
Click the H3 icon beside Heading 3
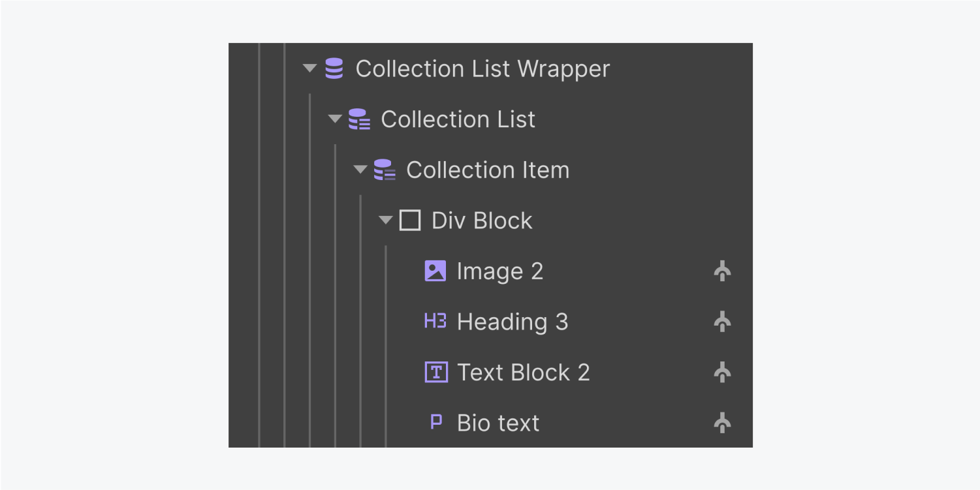click(x=435, y=321)
